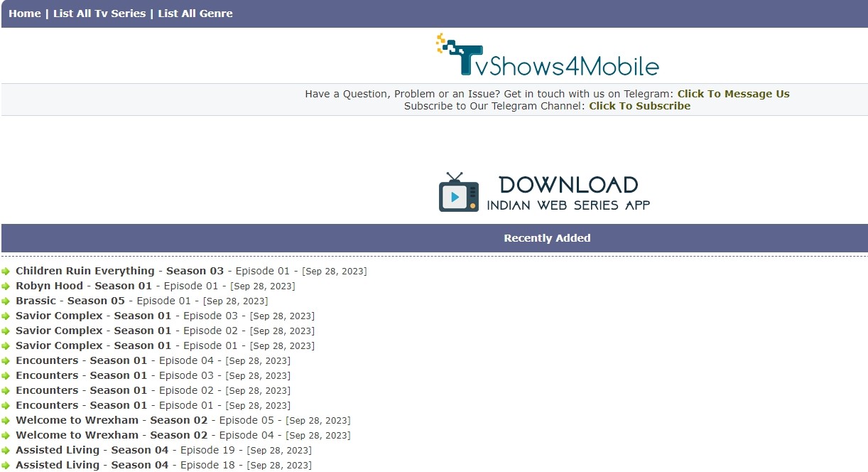
Task: Open Encounters Season 01 Episode 02
Action: (x=115, y=390)
